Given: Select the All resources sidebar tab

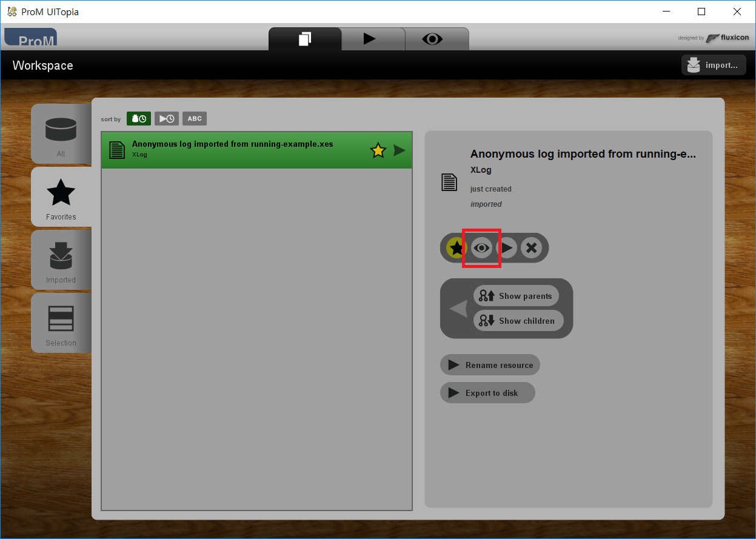Looking at the screenshot, I should pyautogui.click(x=61, y=133).
